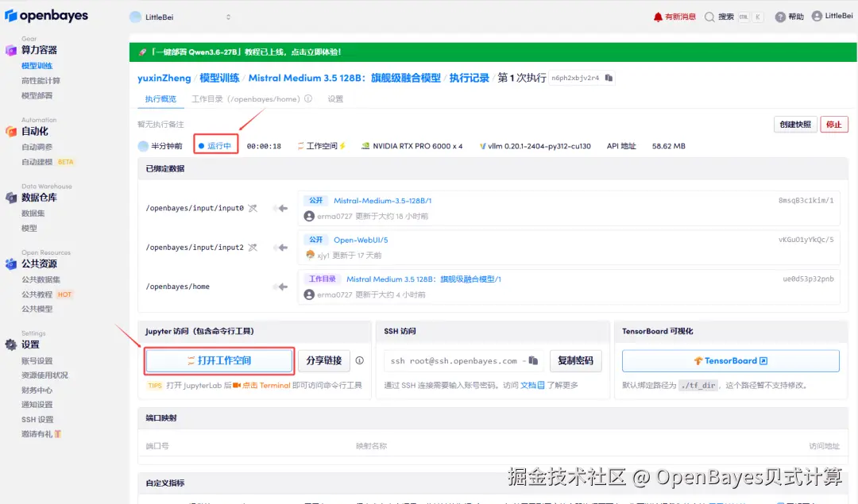Click the red notification bell icon
858x504 pixels.
(658, 17)
